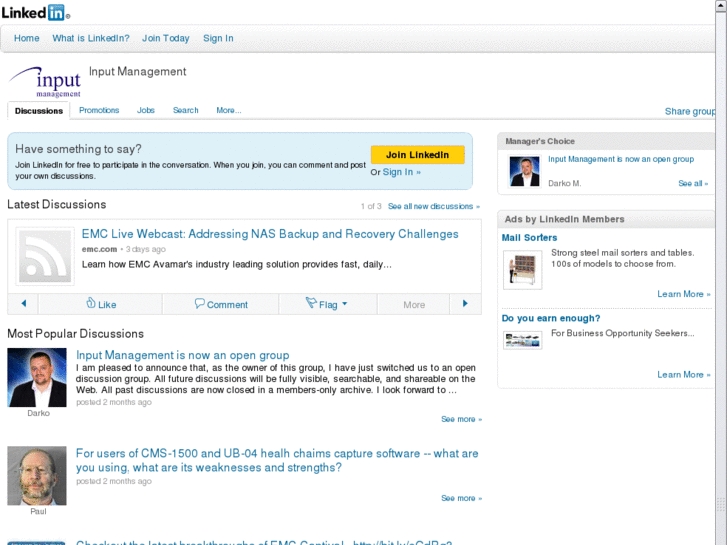Go to next discussion with right arrow

click(465, 304)
